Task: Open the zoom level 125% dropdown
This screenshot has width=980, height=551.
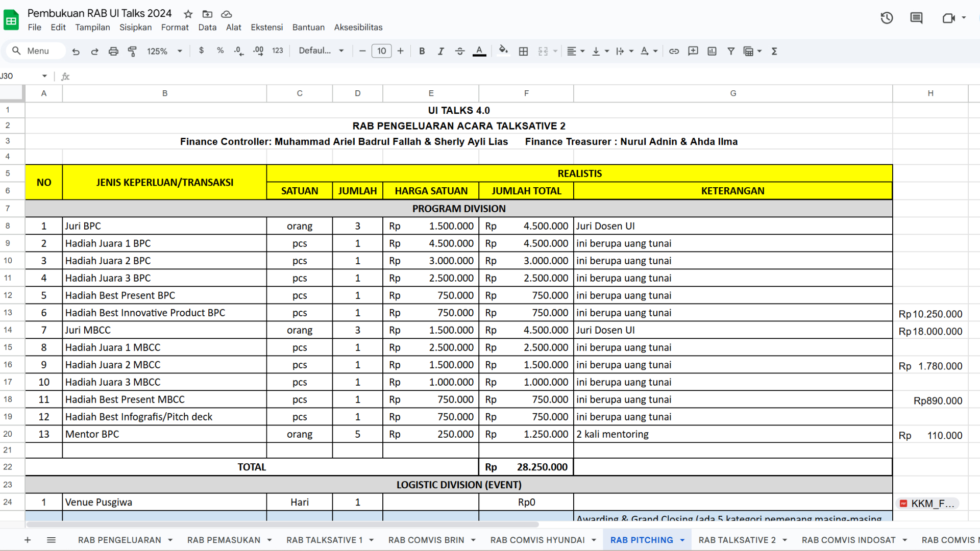Action: [x=164, y=51]
